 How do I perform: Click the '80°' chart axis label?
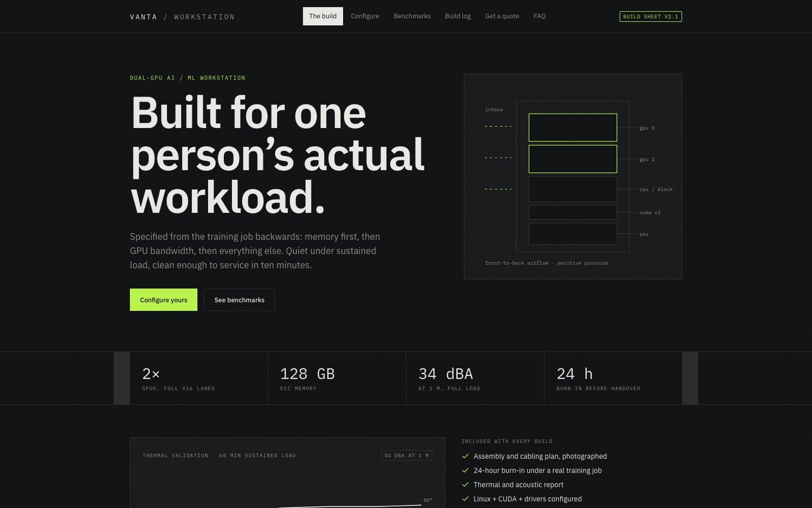pyautogui.click(x=428, y=500)
